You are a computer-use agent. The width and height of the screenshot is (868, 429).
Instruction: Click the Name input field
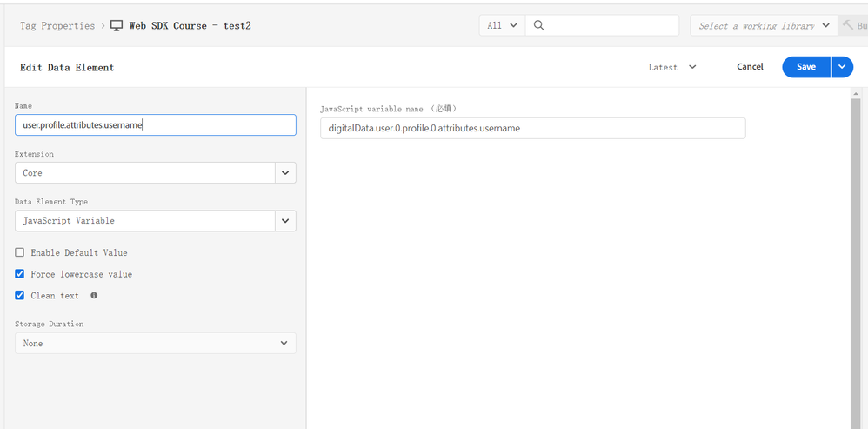coord(155,125)
